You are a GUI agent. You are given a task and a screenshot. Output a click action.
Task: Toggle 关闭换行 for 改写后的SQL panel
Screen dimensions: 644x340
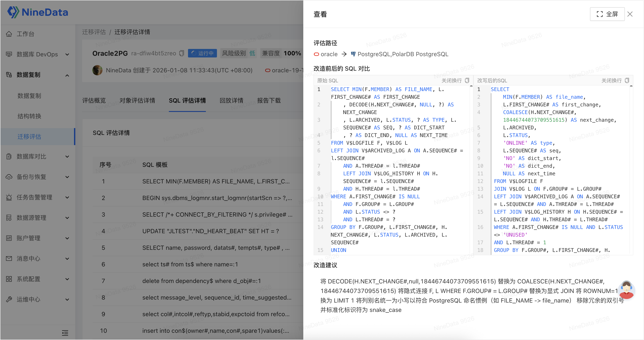tap(611, 80)
